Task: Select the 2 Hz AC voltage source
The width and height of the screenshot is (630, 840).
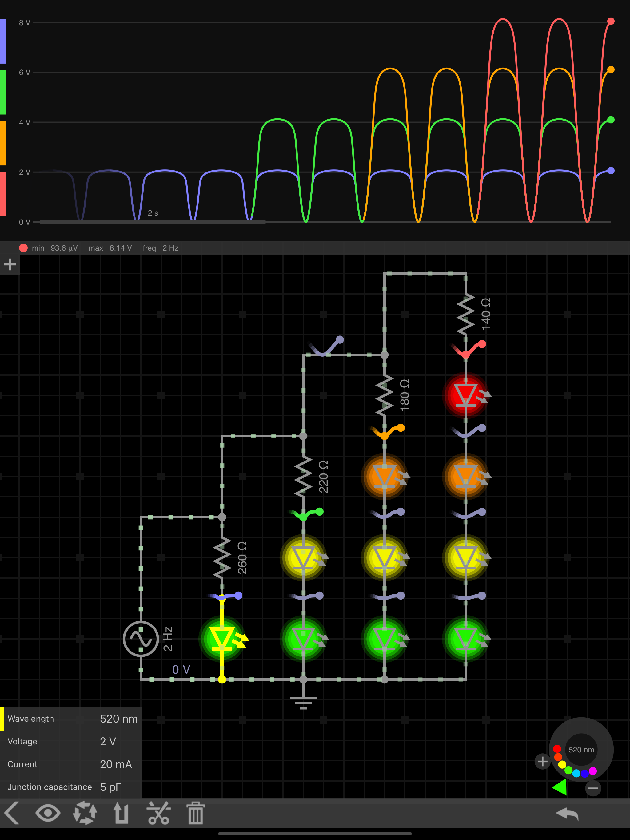Action: click(141, 639)
